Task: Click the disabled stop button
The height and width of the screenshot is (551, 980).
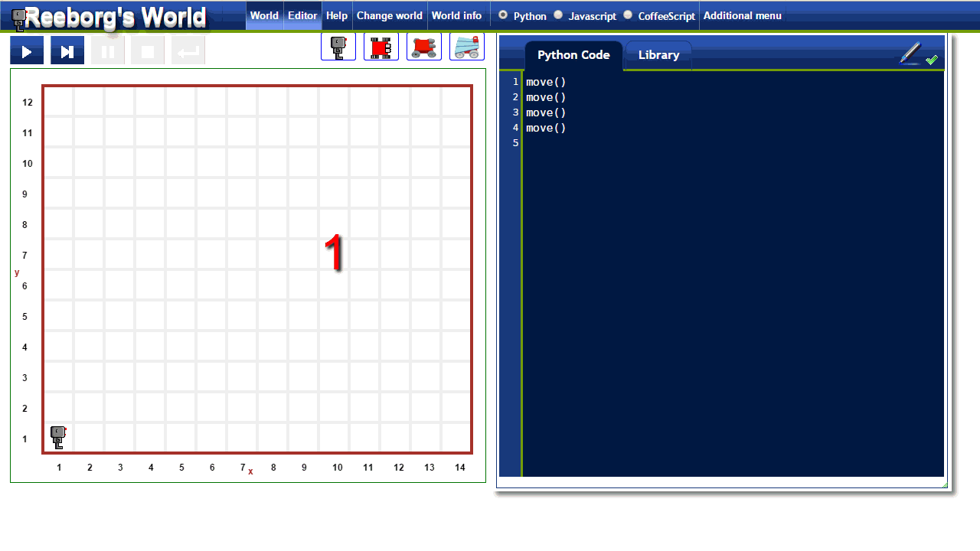Action: pos(148,51)
